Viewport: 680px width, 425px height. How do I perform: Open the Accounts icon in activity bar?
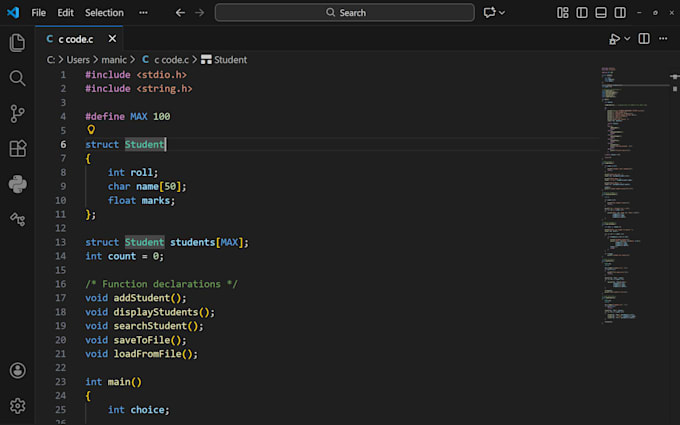[x=17, y=370]
